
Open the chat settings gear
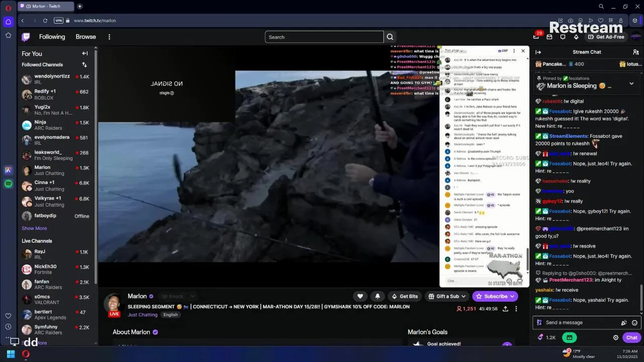[616, 338]
